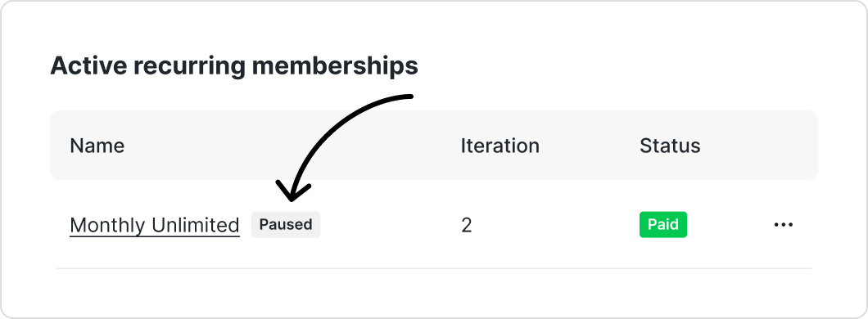
Task: Sort by the Status column header
Action: 670,146
